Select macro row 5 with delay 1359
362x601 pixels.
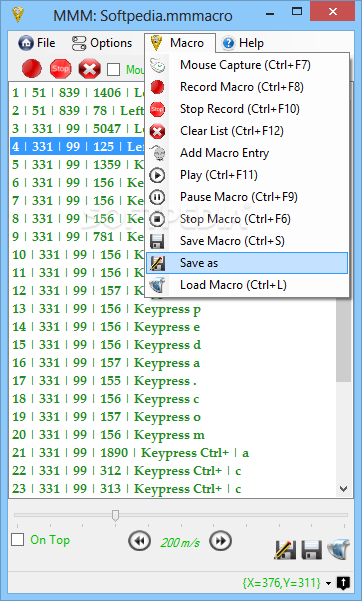click(x=77, y=165)
